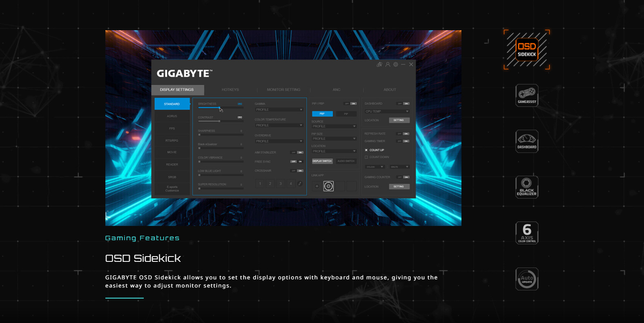Open the PIP Source dropdown

click(x=334, y=126)
